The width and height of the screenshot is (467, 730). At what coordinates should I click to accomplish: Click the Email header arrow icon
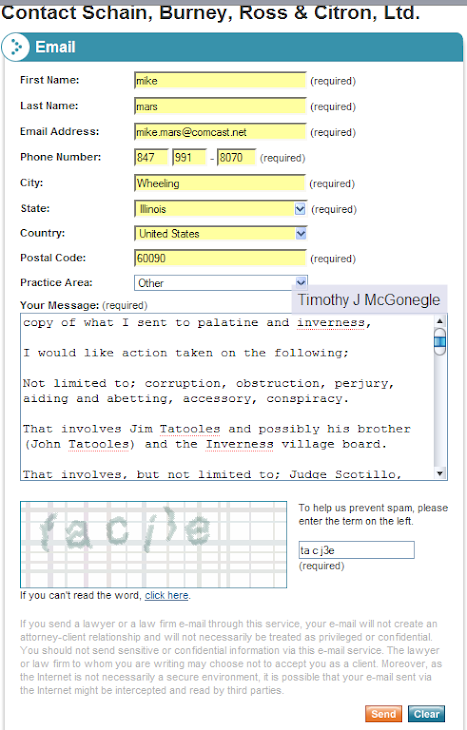(16, 47)
